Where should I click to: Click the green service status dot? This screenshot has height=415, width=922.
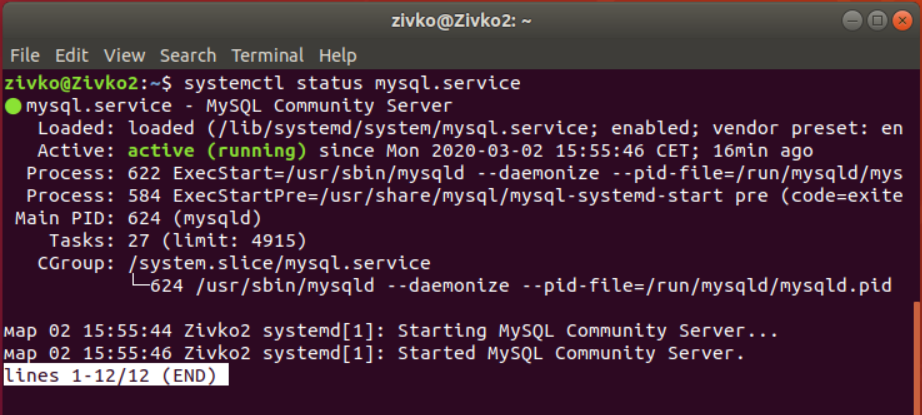click(x=13, y=107)
